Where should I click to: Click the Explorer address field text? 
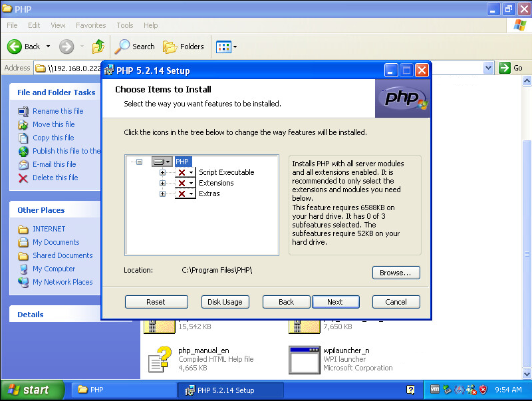point(74,68)
